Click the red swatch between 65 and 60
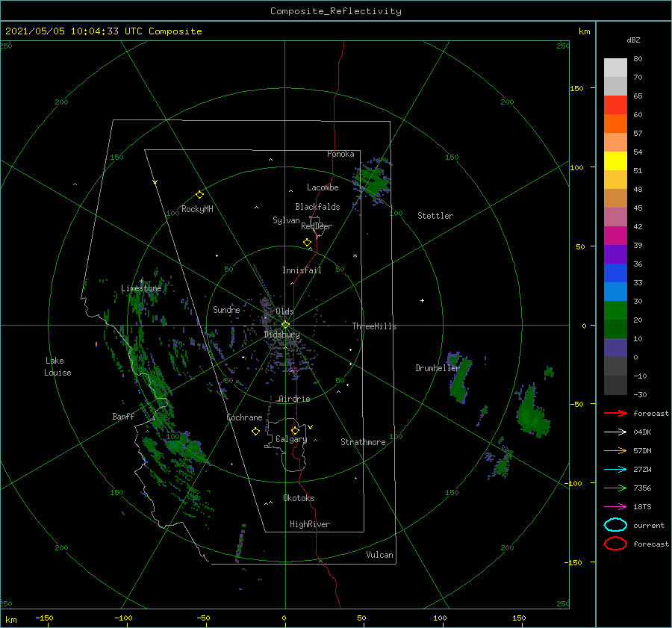Image resolution: width=672 pixels, height=628 pixels. click(615, 105)
